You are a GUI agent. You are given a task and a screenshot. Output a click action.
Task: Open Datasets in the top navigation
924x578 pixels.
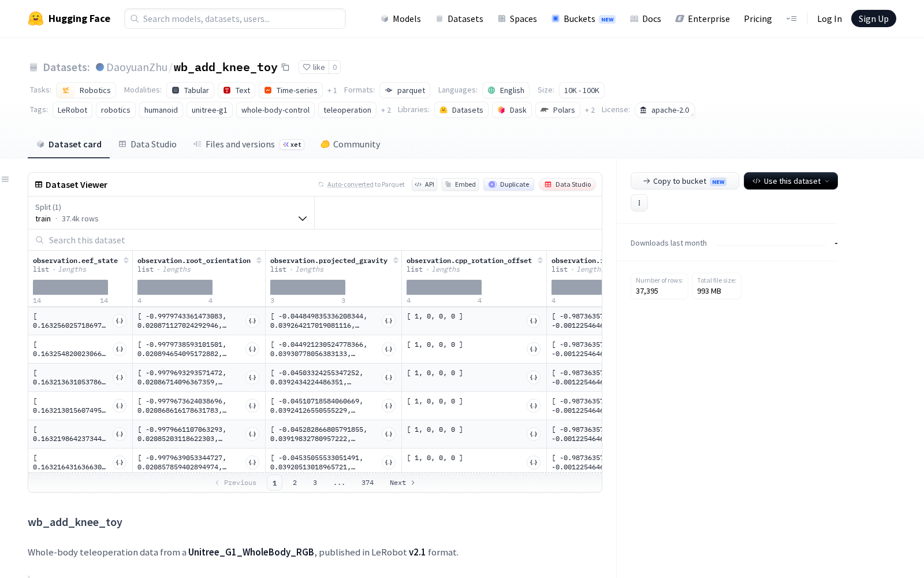[x=459, y=18]
